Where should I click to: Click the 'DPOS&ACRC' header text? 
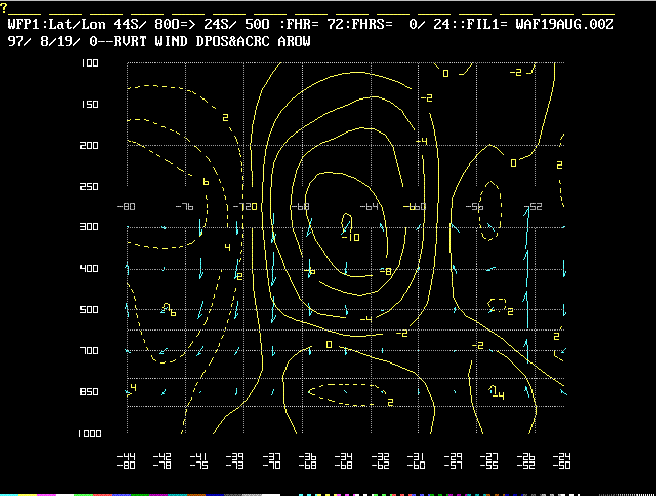(233, 41)
